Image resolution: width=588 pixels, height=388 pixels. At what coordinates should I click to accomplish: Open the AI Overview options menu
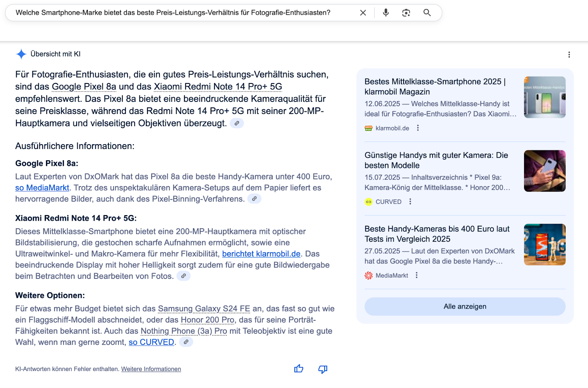click(x=569, y=54)
